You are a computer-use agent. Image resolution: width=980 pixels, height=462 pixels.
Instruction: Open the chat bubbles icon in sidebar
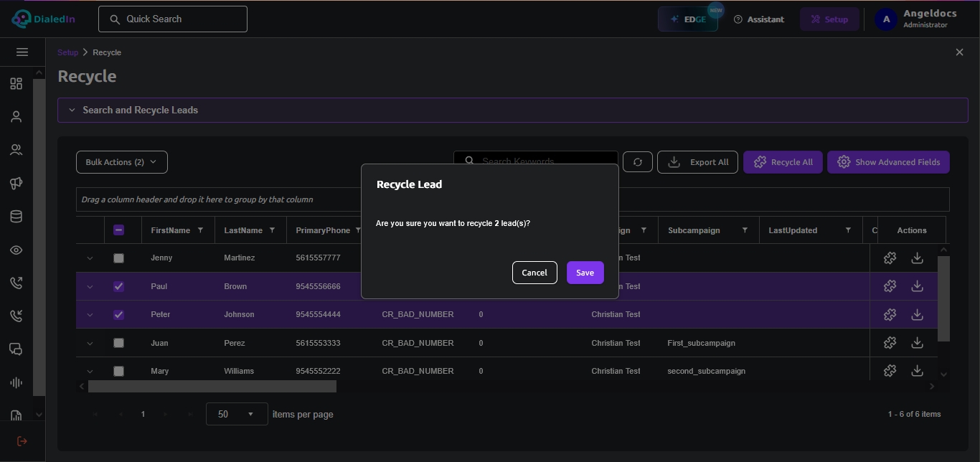(x=16, y=349)
